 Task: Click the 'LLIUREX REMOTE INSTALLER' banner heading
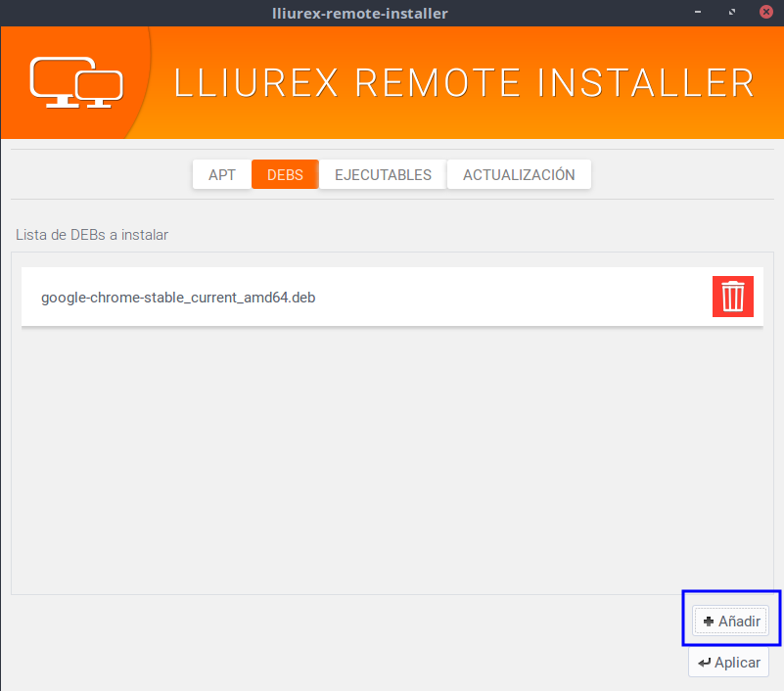(x=464, y=83)
